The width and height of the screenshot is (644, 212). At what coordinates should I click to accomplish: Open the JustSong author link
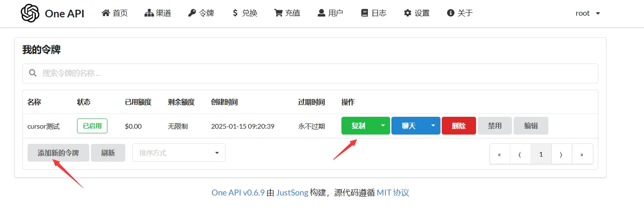[292, 193]
